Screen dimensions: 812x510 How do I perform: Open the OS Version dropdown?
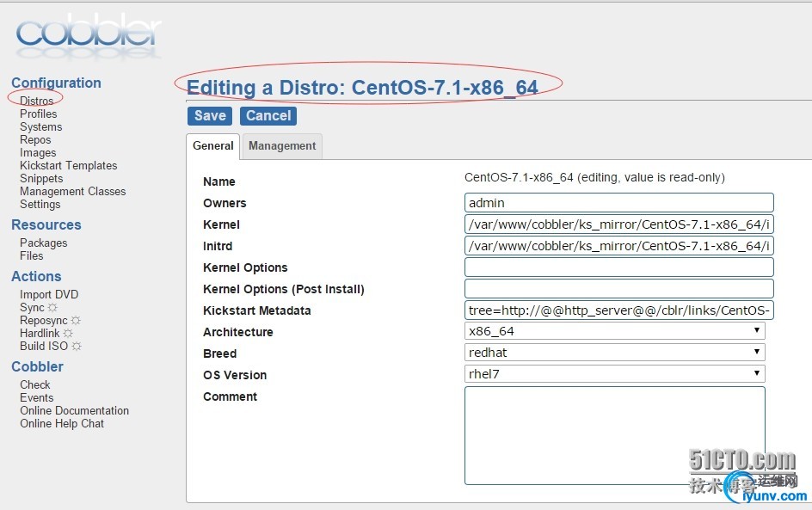click(614, 374)
